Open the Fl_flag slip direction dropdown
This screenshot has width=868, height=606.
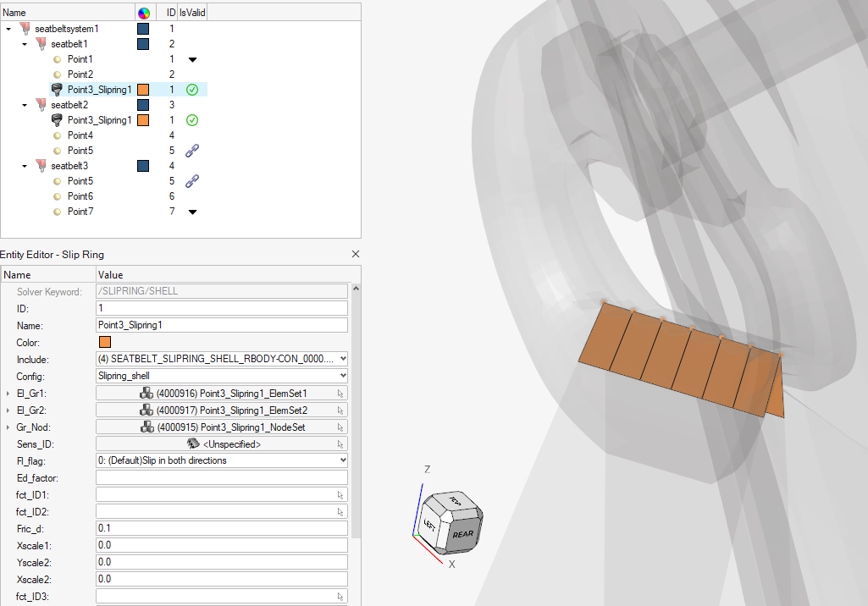(x=342, y=460)
